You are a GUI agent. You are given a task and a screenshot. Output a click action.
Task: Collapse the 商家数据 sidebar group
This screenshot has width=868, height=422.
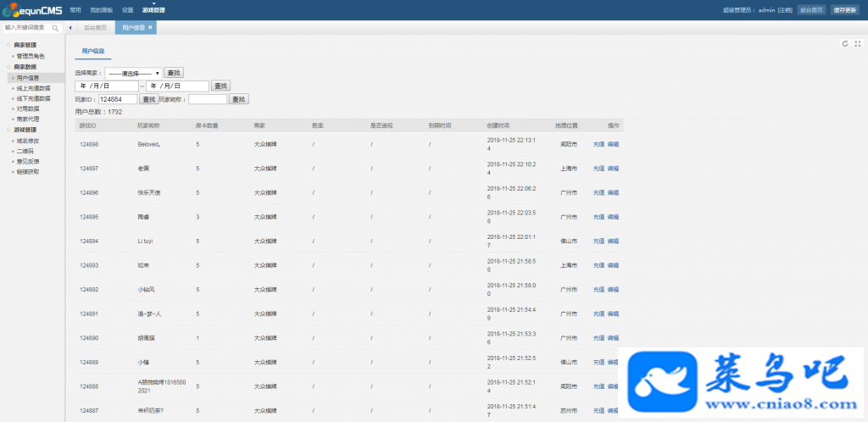coord(8,67)
